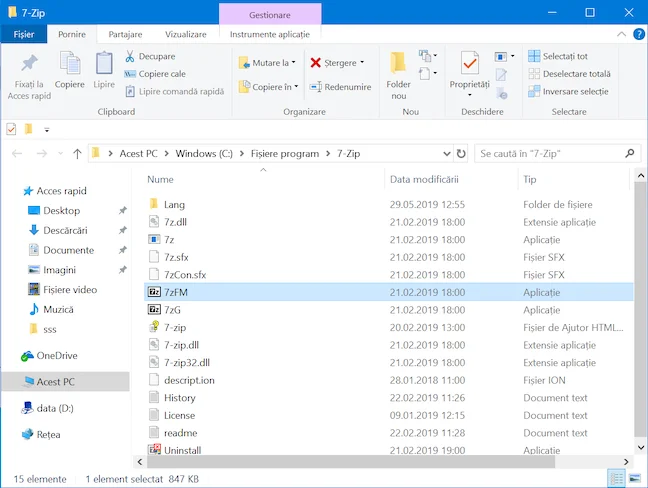The width and height of the screenshot is (648, 488).
Task: Click Copiere cale button
Action: tap(155, 74)
